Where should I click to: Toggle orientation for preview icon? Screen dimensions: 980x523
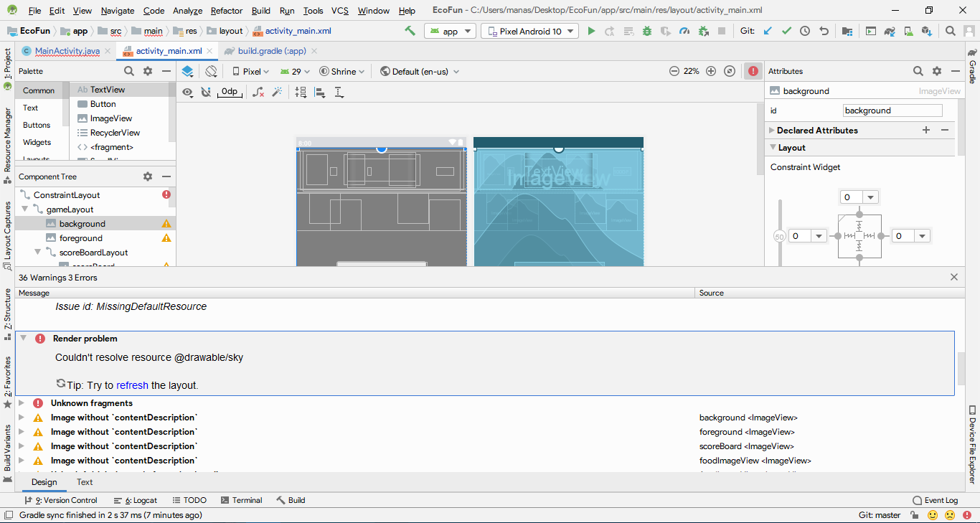[211, 71]
